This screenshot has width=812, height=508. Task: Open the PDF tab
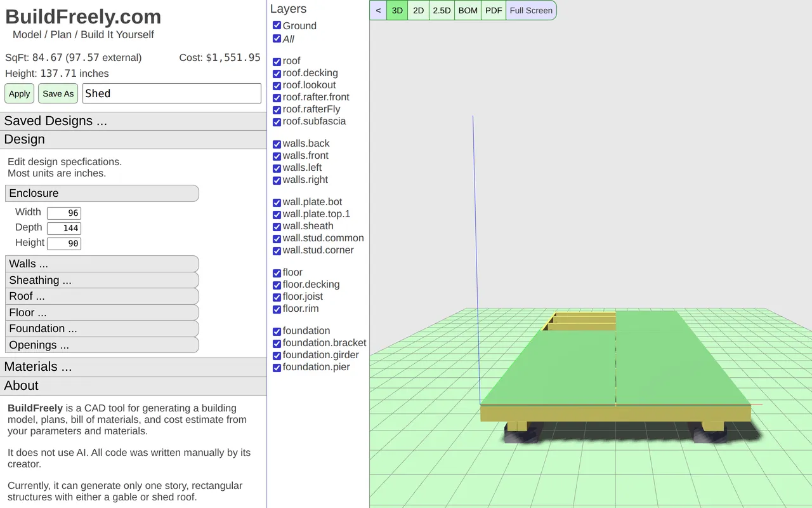pos(494,10)
